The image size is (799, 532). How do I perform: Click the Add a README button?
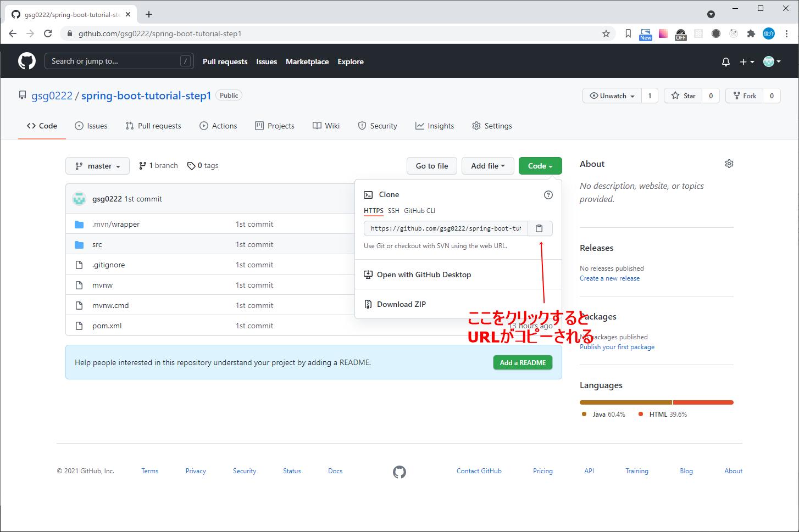tap(523, 362)
